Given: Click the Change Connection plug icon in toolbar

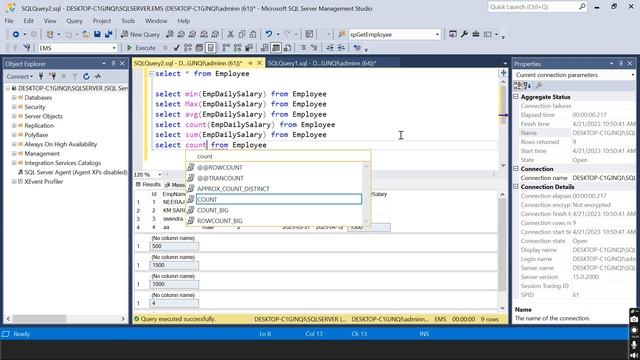Looking at the screenshot, I should tap(27, 48).
